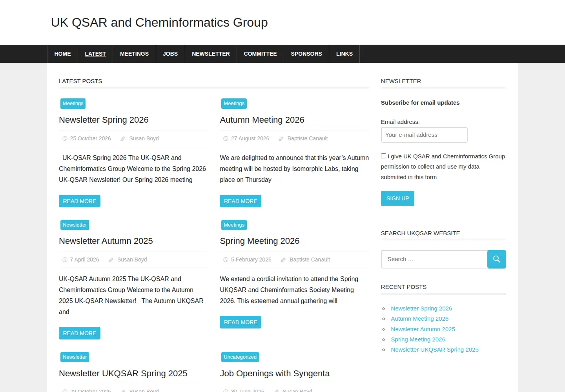Navigate to the Jobs menu item
This screenshot has width=565, height=392.
coord(170,54)
